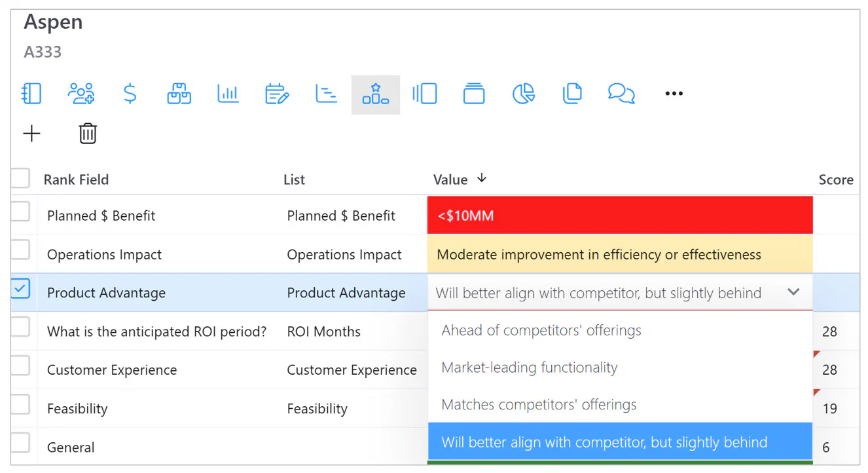Open the calendar with pencil icon
868x473 pixels.
click(x=277, y=94)
